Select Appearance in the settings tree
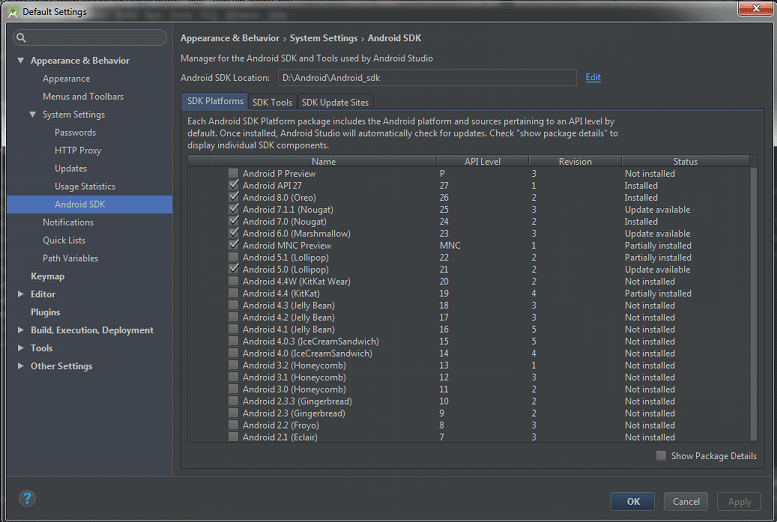 tap(66, 78)
